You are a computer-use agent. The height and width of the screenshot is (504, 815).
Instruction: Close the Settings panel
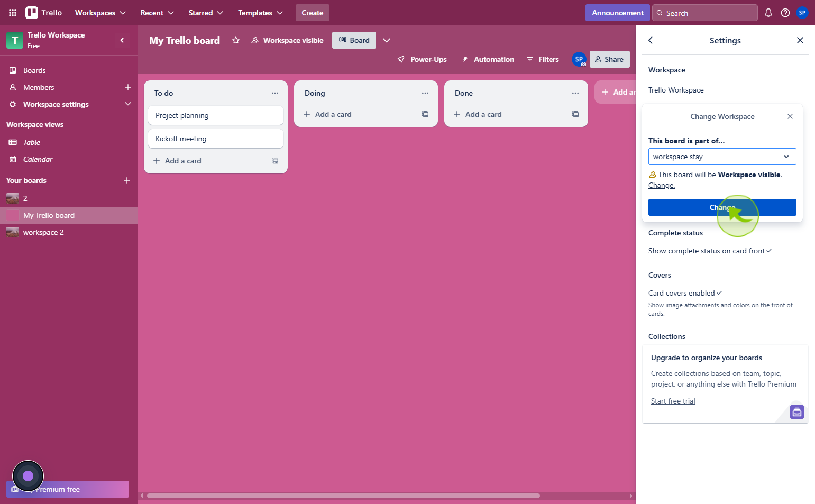pyautogui.click(x=800, y=40)
